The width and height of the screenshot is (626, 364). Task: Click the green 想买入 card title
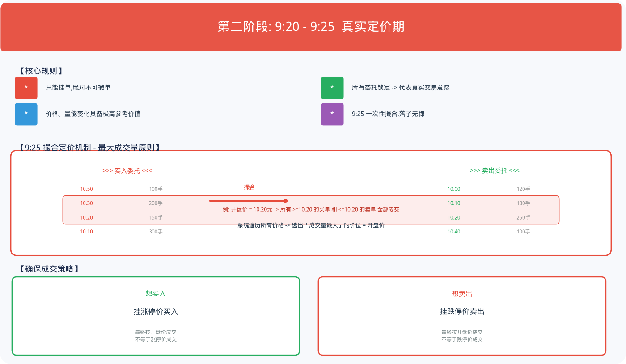coord(156,294)
